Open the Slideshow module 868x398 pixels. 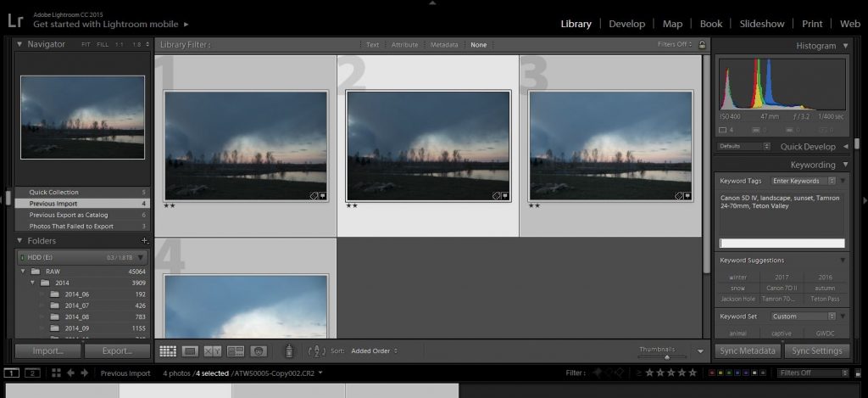tap(762, 24)
